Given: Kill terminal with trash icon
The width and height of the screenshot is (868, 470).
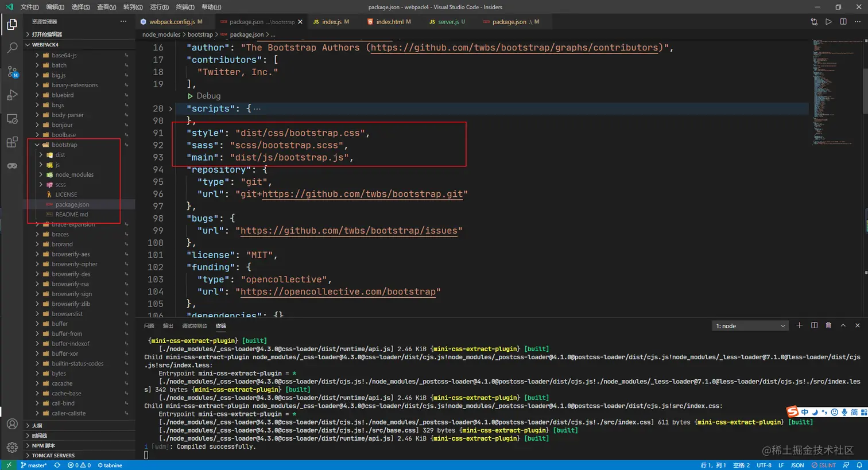Looking at the screenshot, I should (828, 325).
